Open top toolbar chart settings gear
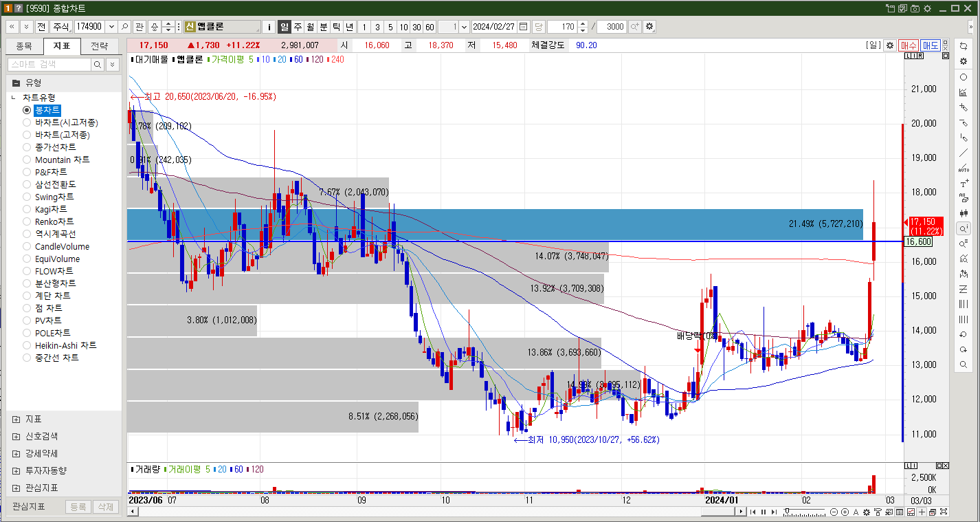The width and height of the screenshot is (980, 522). (x=649, y=27)
